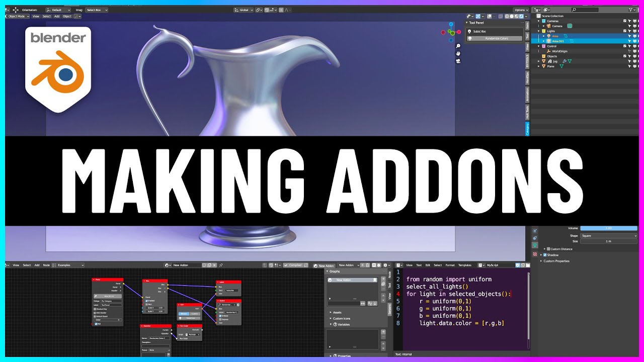This screenshot has width=644, height=362.
Task: Open Orientation Default dropdown
Action: coord(58,10)
